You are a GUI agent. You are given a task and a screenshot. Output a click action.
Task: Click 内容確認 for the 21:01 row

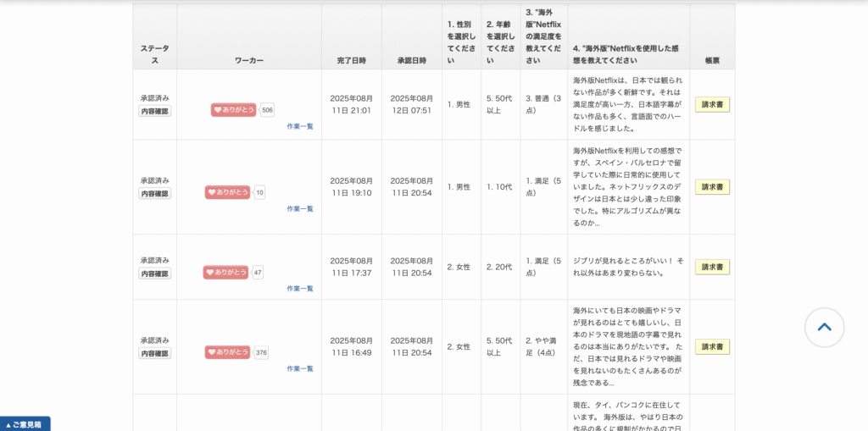click(154, 111)
